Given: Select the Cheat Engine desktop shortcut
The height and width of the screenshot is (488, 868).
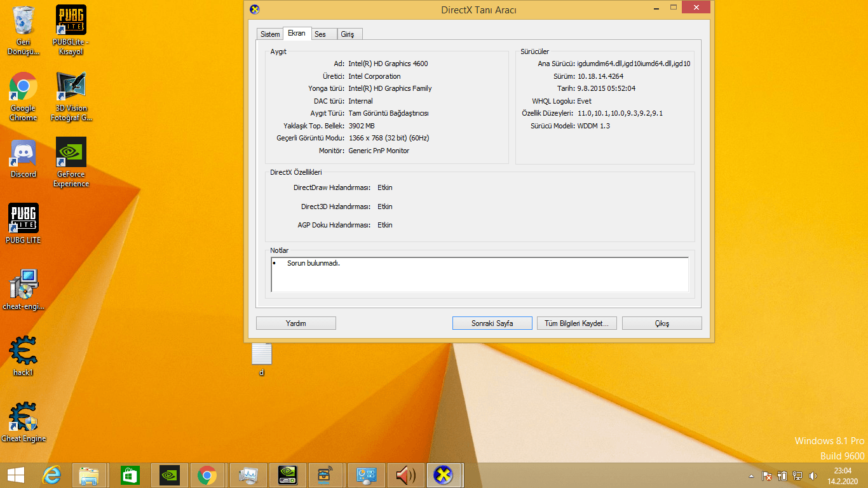Looking at the screenshot, I should [x=24, y=422].
